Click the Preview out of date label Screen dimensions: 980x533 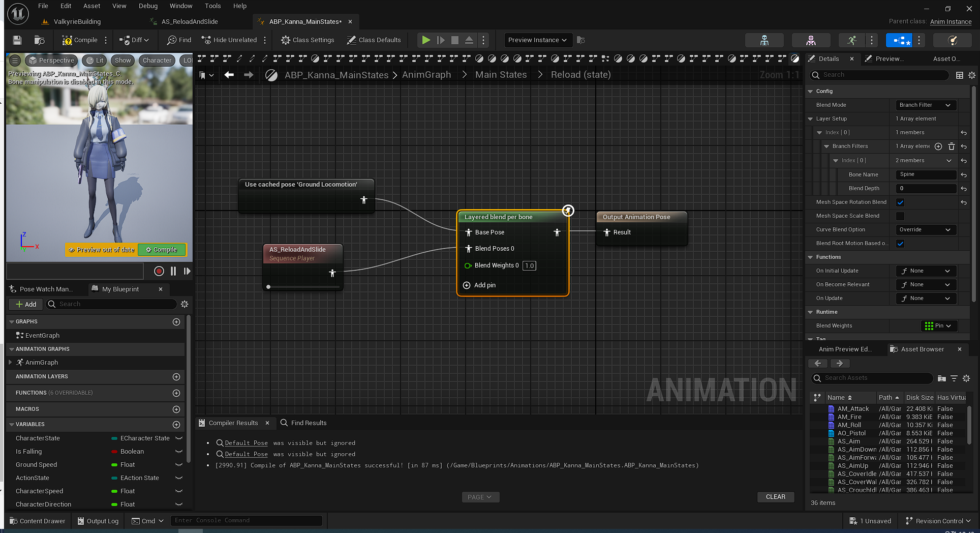tap(102, 250)
